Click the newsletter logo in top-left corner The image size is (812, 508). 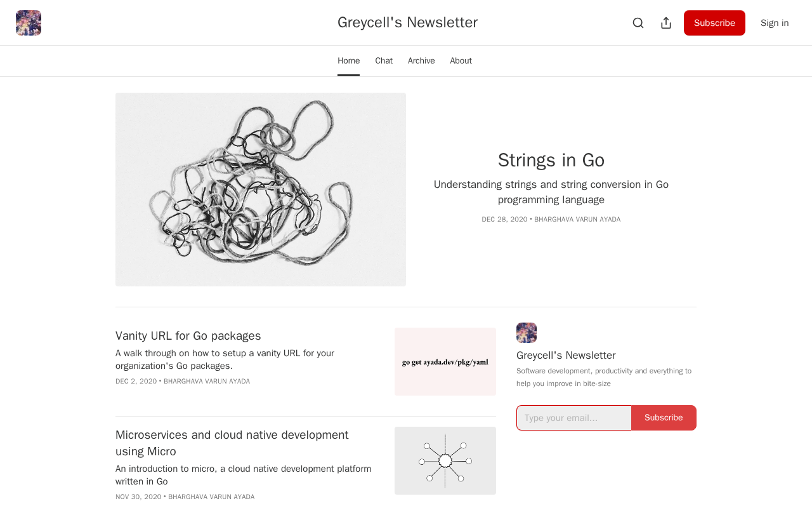pyautogui.click(x=29, y=23)
